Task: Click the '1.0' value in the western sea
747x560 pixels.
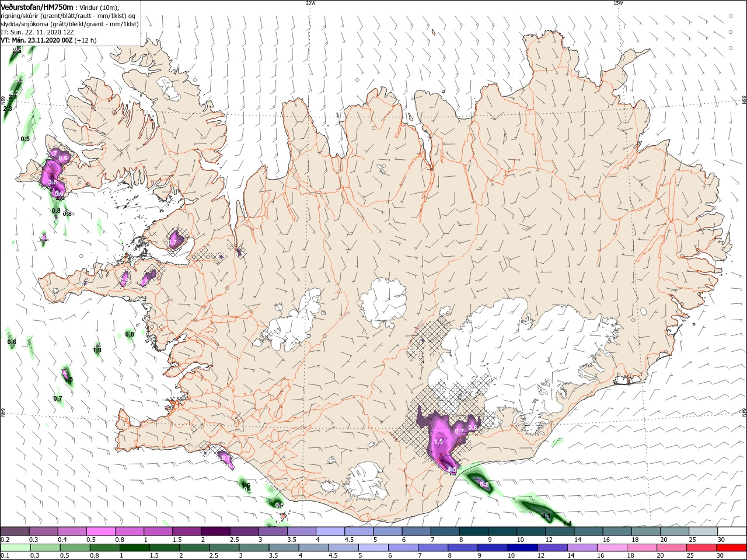Action: (x=97, y=350)
